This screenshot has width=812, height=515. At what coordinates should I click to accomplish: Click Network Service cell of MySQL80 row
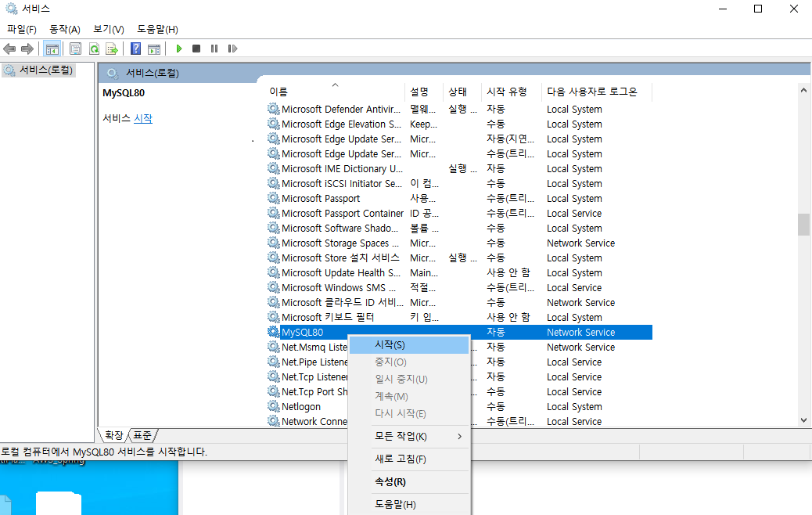pyautogui.click(x=580, y=332)
